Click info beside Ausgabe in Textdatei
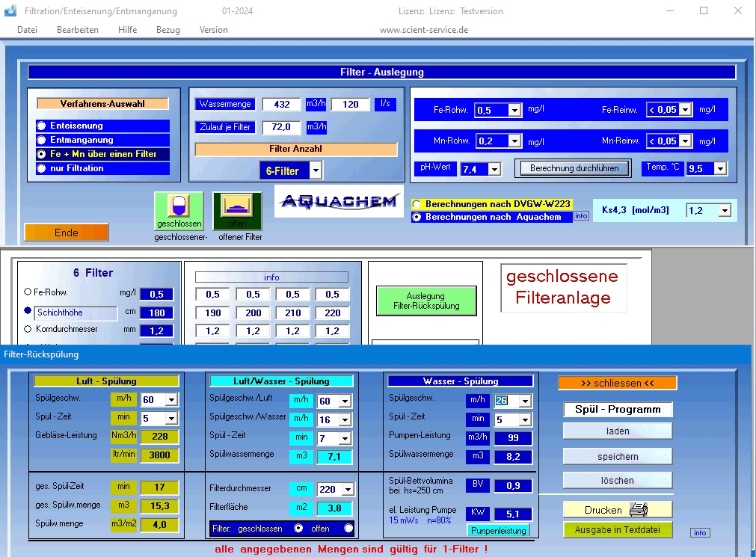 [700, 532]
